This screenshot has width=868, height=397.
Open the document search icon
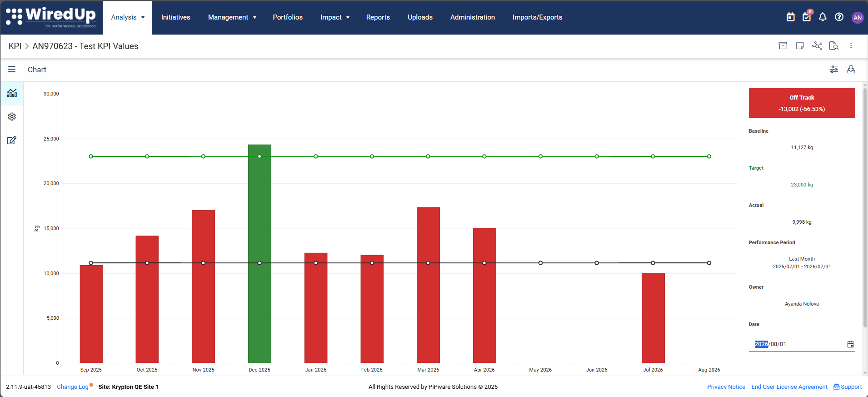834,45
